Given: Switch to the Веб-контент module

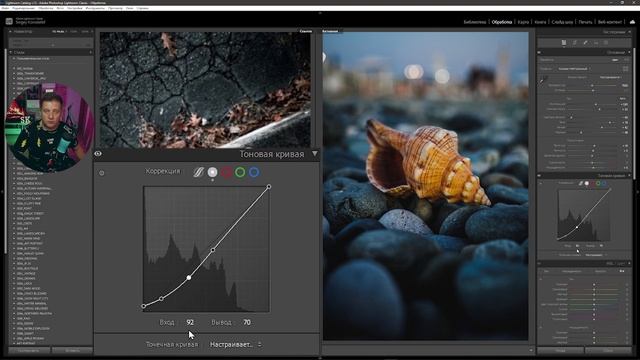Looking at the screenshot, I should [609, 22].
